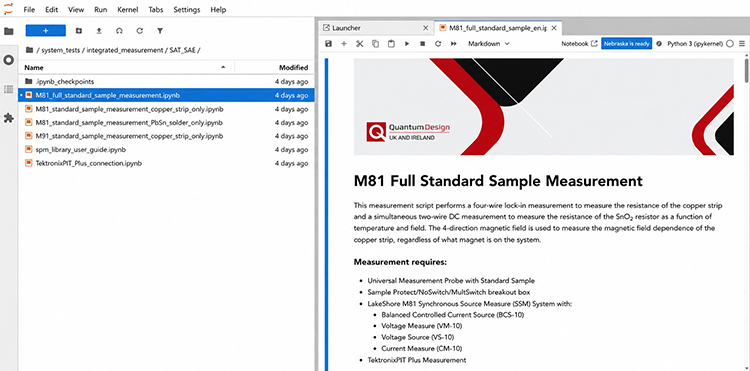The width and height of the screenshot is (750, 371).
Task: Click the Nebraska is ready button
Action: point(627,44)
